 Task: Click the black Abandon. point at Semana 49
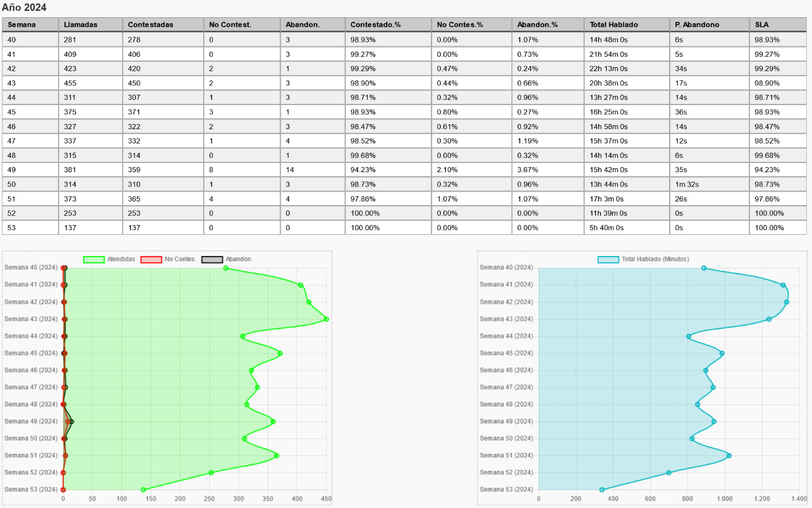71,422
